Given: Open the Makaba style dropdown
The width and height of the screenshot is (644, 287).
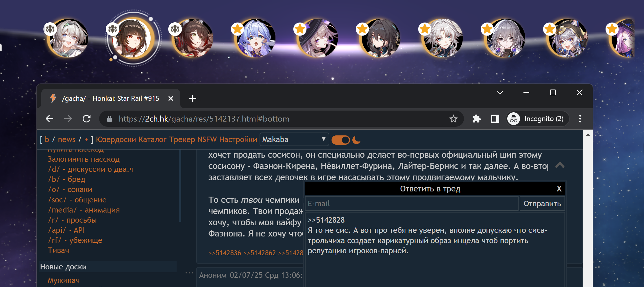Looking at the screenshot, I should point(294,139).
